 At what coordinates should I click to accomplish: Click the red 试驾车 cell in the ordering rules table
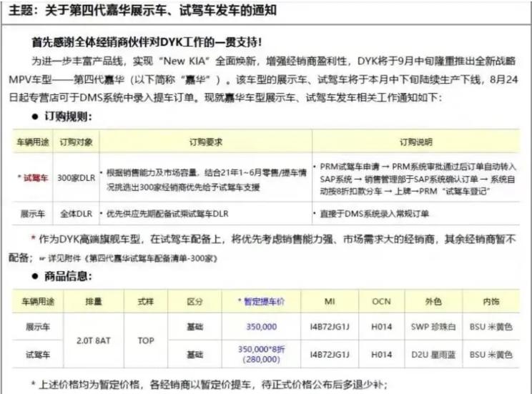click(x=33, y=177)
